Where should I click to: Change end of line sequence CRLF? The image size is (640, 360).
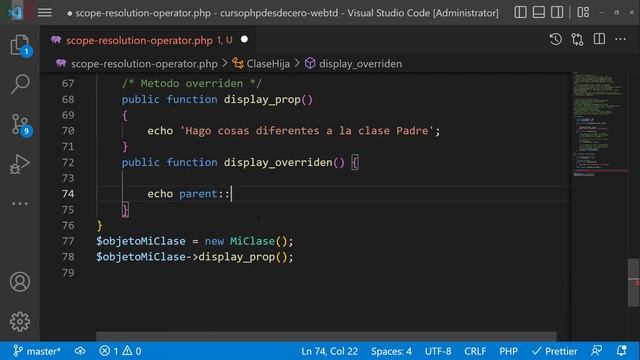point(475,351)
